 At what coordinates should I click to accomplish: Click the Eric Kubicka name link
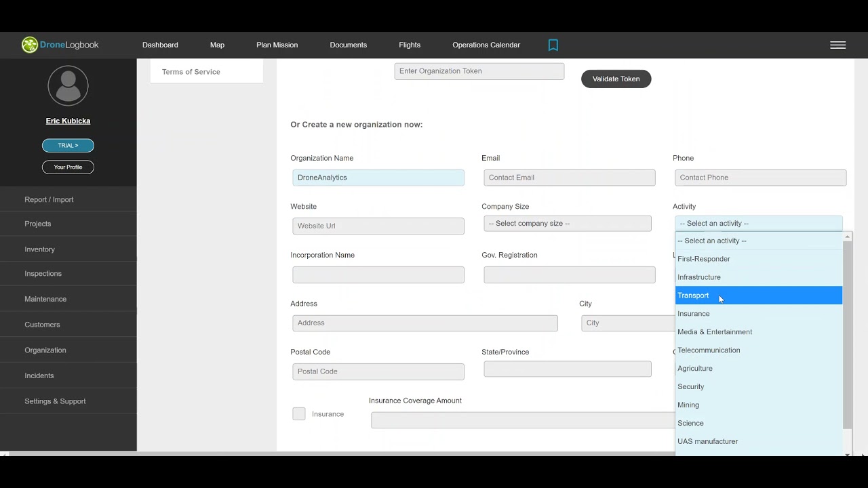68,121
